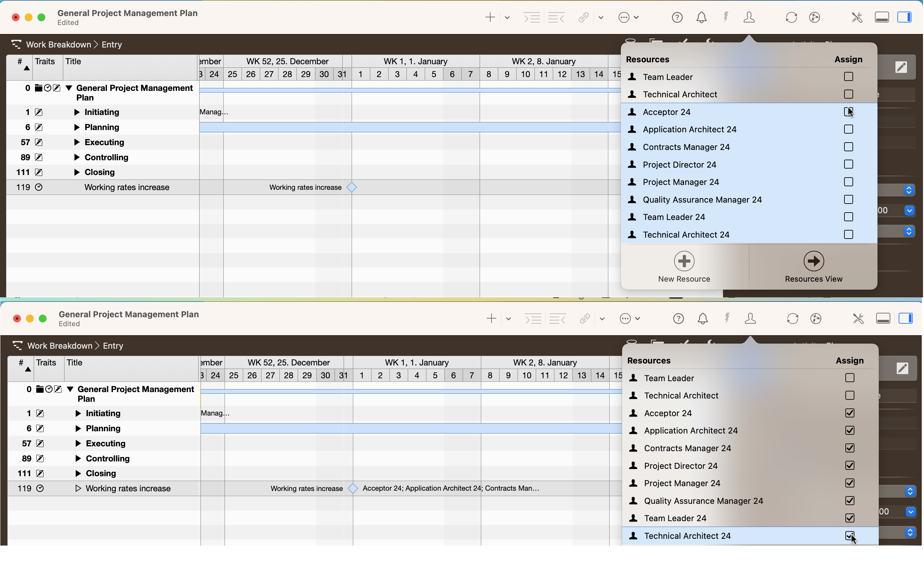
Task: Select Contracts Manager 24 row in lower popover
Action: coord(750,448)
